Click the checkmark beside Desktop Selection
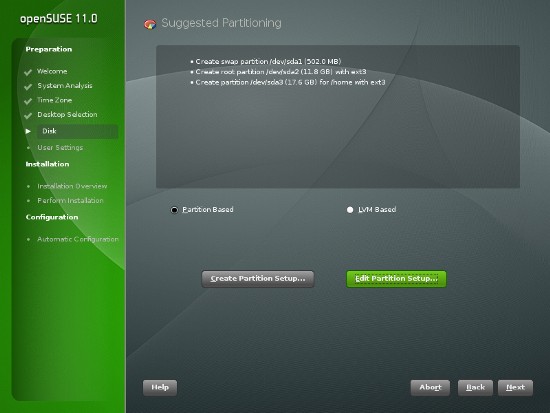This screenshot has height=413, width=550. pos(28,115)
